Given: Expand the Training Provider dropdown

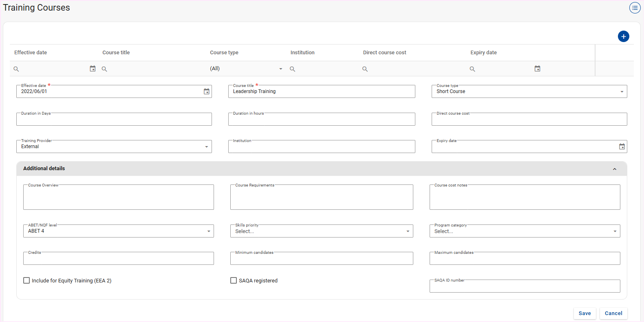Looking at the screenshot, I should [x=114, y=147].
